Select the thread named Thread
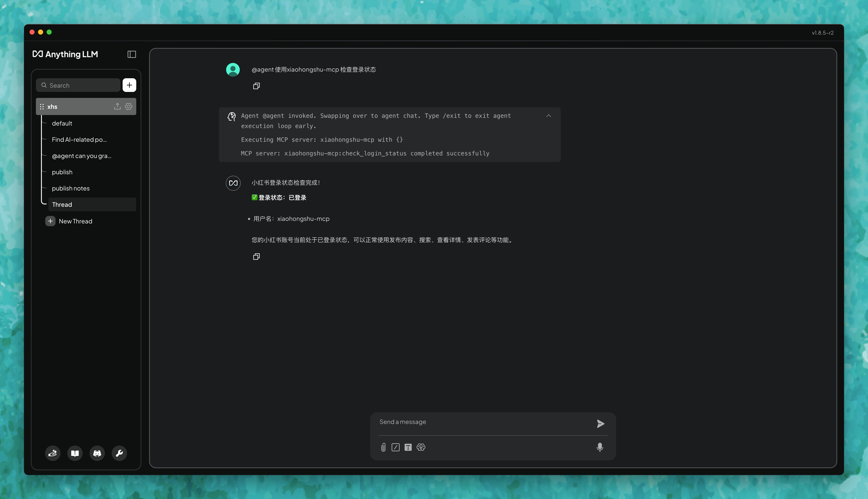Screen dimensions: 868x499 tap(92, 205)
